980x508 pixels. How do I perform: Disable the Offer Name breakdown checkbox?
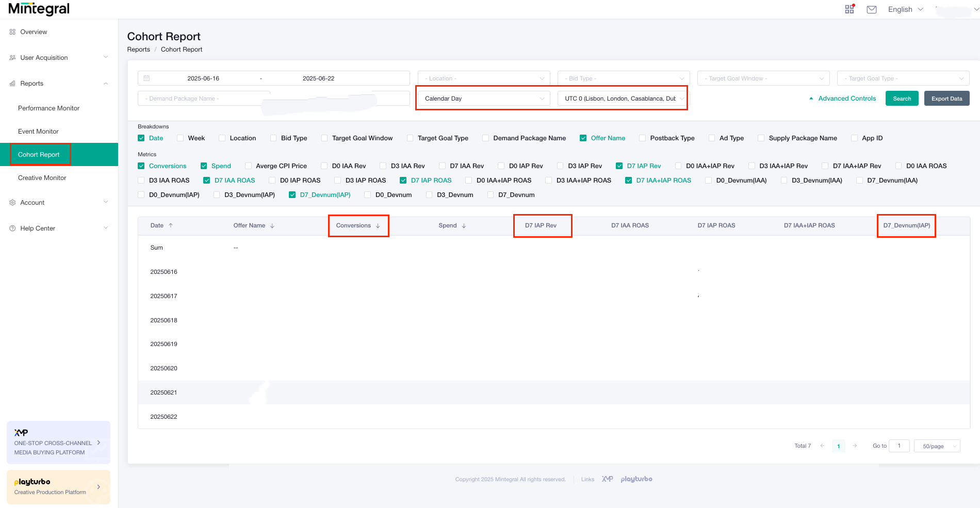point(583,138)
